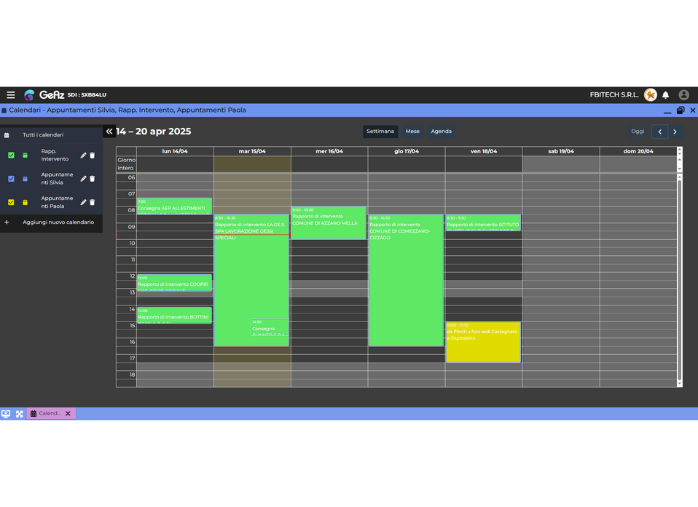Switch to the Mese view
This screenshot has width=698, height=507.
tap(412, 131)
